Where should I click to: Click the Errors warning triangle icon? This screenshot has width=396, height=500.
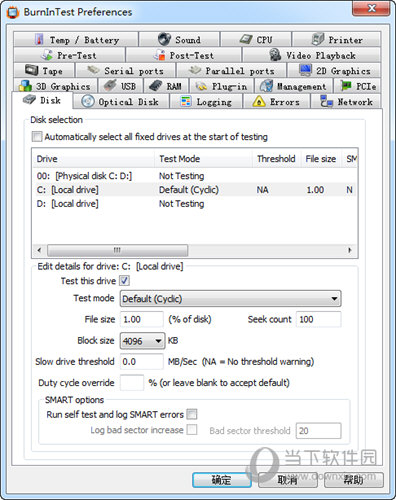click(x=259, y=101)
